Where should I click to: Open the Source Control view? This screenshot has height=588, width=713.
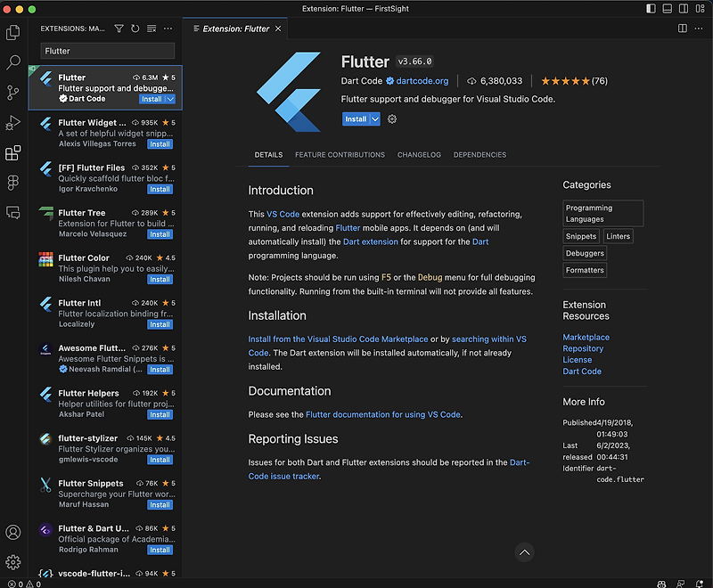coord(12,93)
